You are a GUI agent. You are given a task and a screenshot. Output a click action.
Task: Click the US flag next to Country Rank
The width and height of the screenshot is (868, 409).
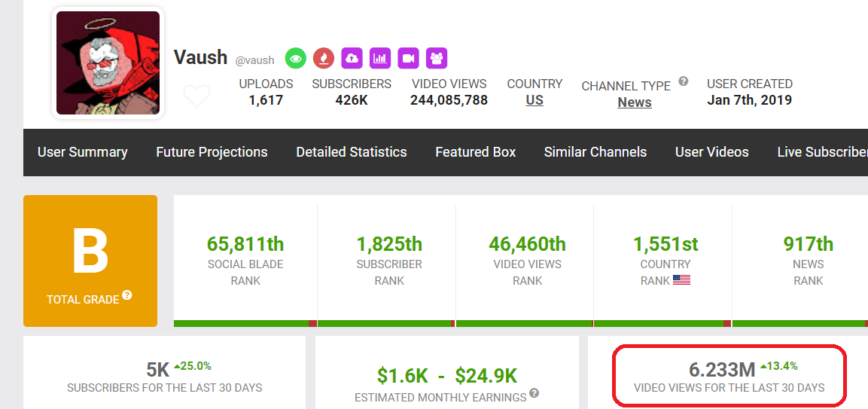681,280
